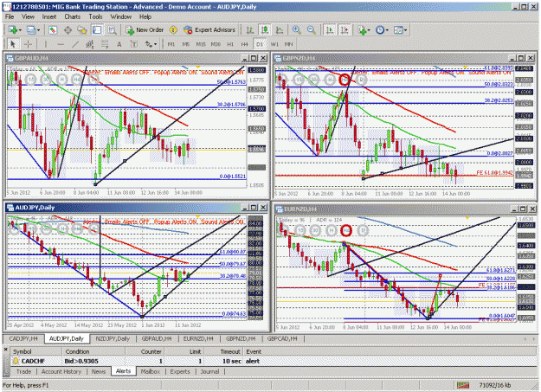
Task: Open the Tools menu
Action: (95, 16)
